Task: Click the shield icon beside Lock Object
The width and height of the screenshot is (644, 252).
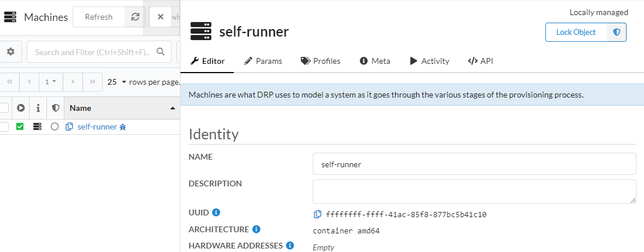Action: pos(617,33)
